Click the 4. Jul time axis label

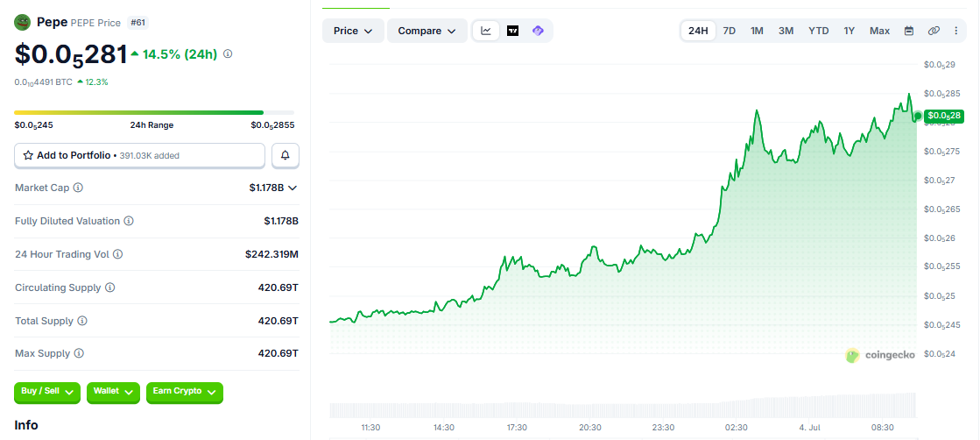(809, 428)
